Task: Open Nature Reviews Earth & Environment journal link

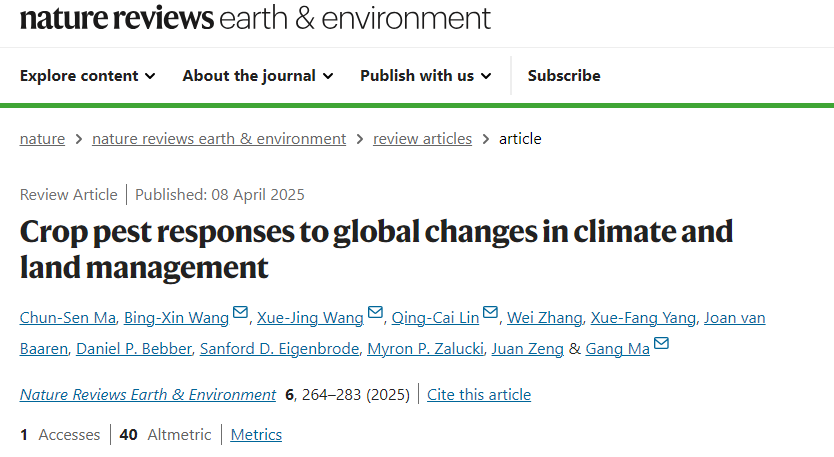Action: coord(148,395)
